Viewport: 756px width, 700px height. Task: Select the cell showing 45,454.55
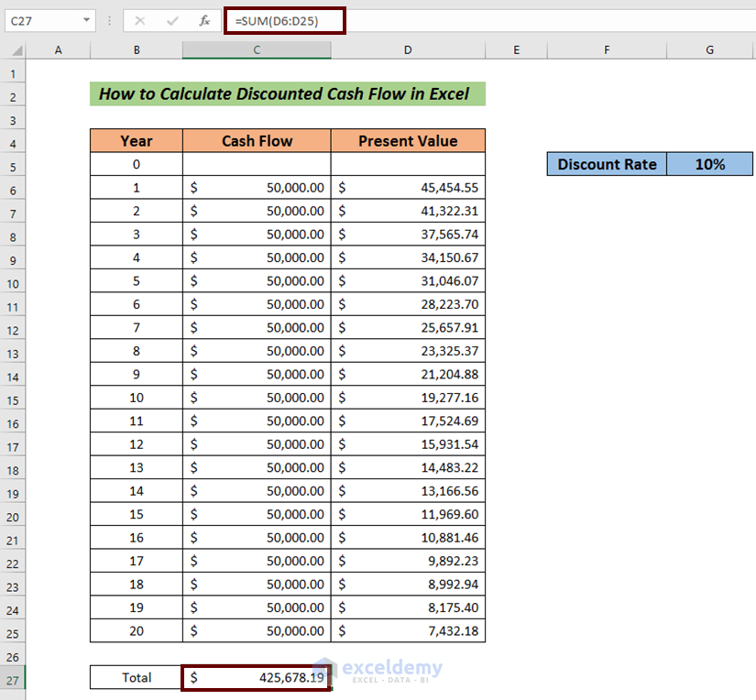tap(408, 187)
